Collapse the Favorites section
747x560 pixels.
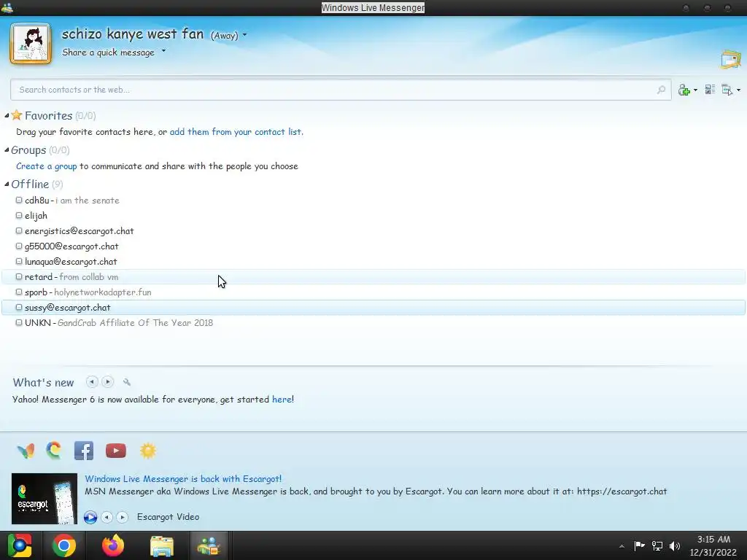click(7, 116)
